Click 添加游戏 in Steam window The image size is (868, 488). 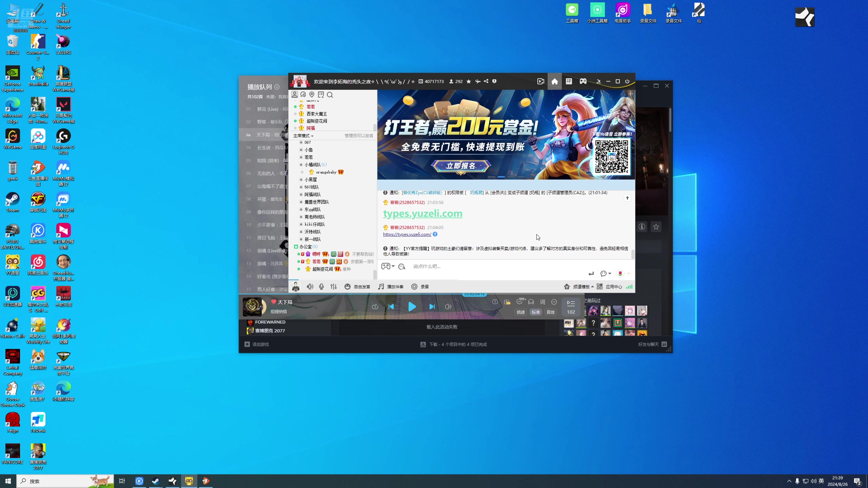[x=257, y=344]
